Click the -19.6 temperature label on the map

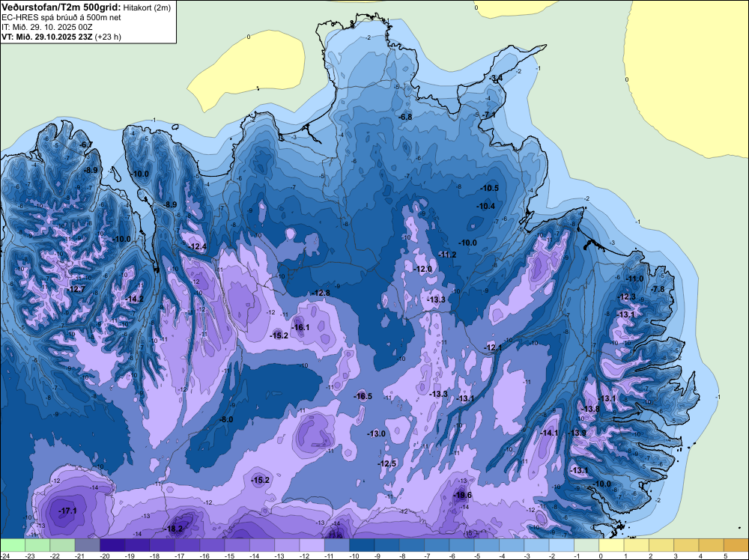(x=462, y=495)
